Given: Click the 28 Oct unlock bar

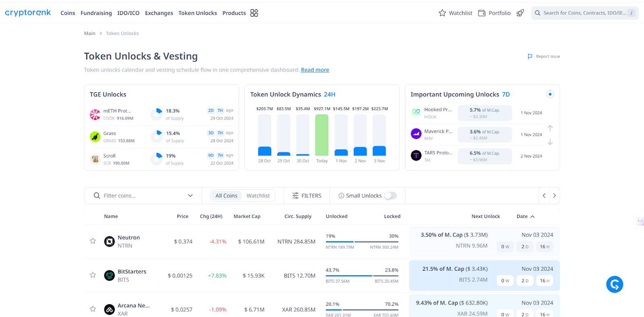Looking at the screenshot, I should pyautogui.click(x=264, y=135).
